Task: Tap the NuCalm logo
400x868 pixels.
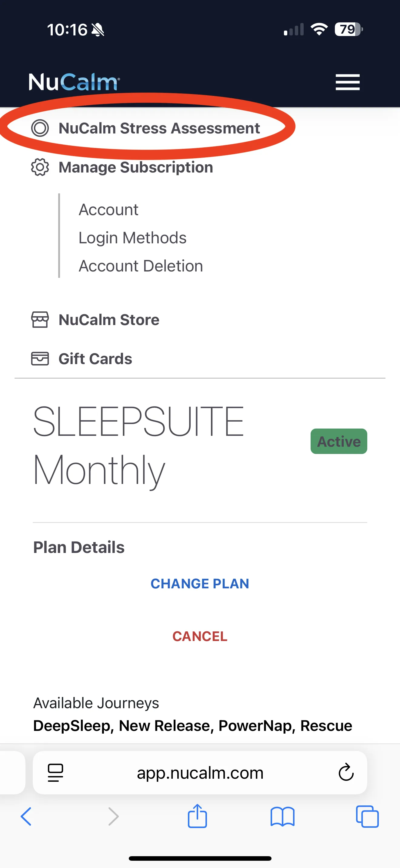Action: (x=74, y=82)
